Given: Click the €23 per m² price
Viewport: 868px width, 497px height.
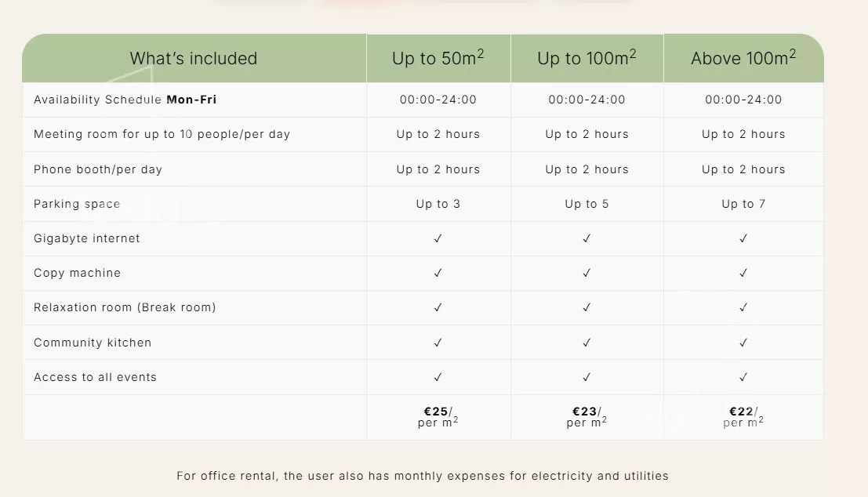Looking at the screenshot, I should pos(587,416).
